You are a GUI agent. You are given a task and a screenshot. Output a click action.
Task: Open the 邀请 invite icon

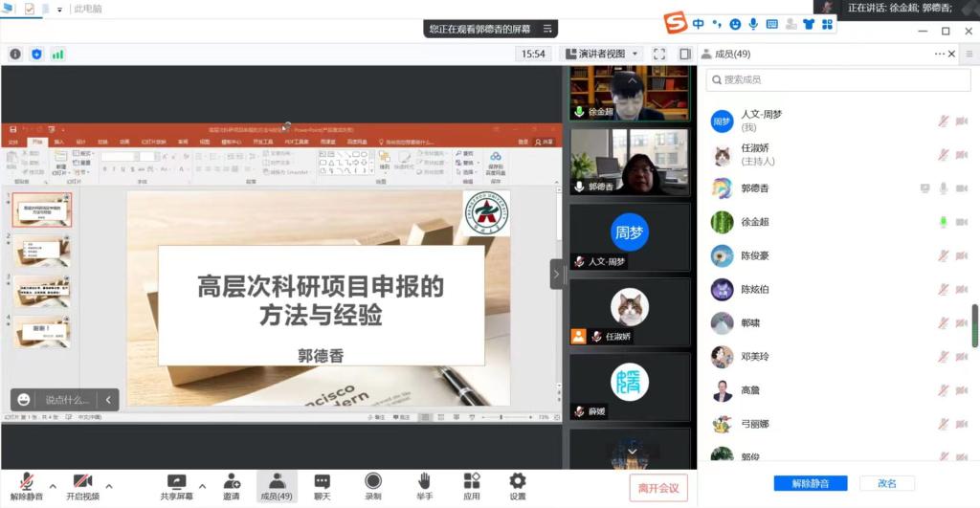(232, 486)
